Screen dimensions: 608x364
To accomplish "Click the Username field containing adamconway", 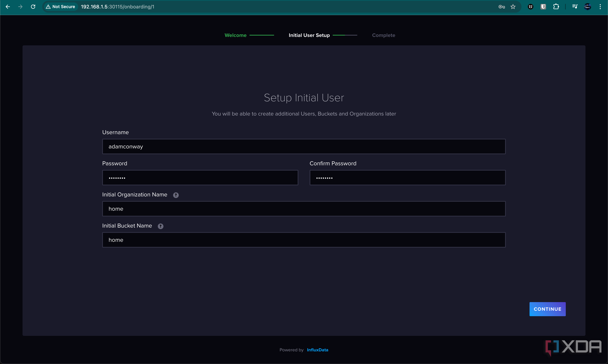I will [x=304, y=147].
